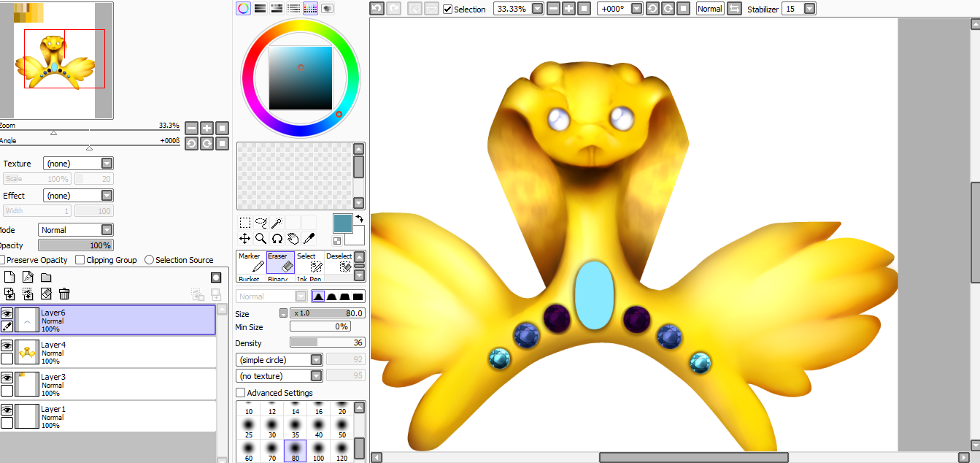Click the Normal view mode button
The height and width of the screenshot is (463, 980).
coord(710,9)
